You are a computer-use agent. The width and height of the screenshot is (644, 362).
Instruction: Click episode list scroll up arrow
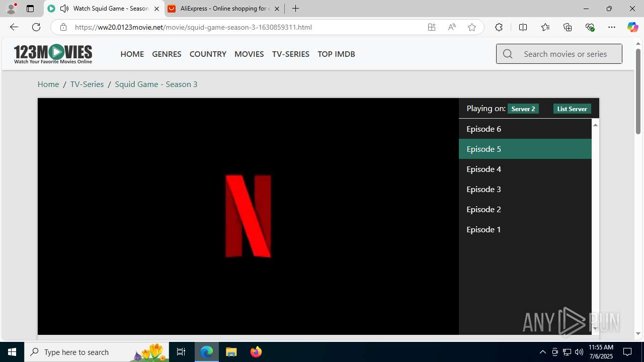pos(595,124)
